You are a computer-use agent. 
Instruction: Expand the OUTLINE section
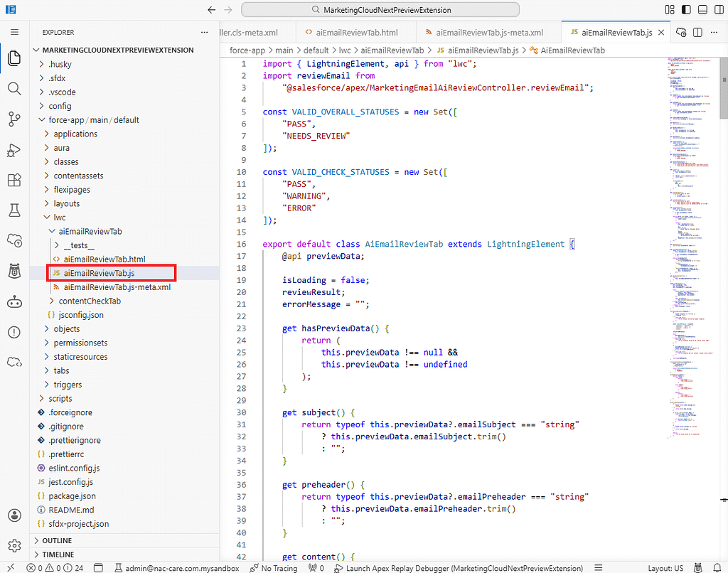57,540
